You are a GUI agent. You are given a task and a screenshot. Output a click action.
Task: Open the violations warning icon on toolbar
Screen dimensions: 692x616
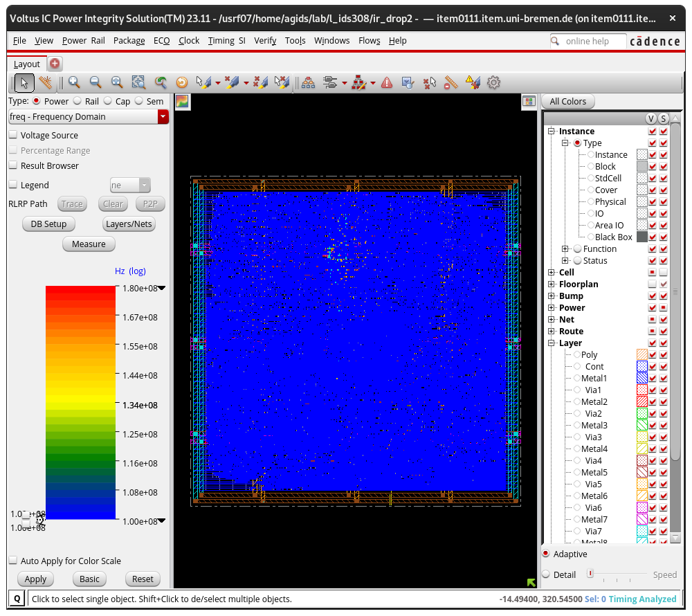click(x=386, y=82)
